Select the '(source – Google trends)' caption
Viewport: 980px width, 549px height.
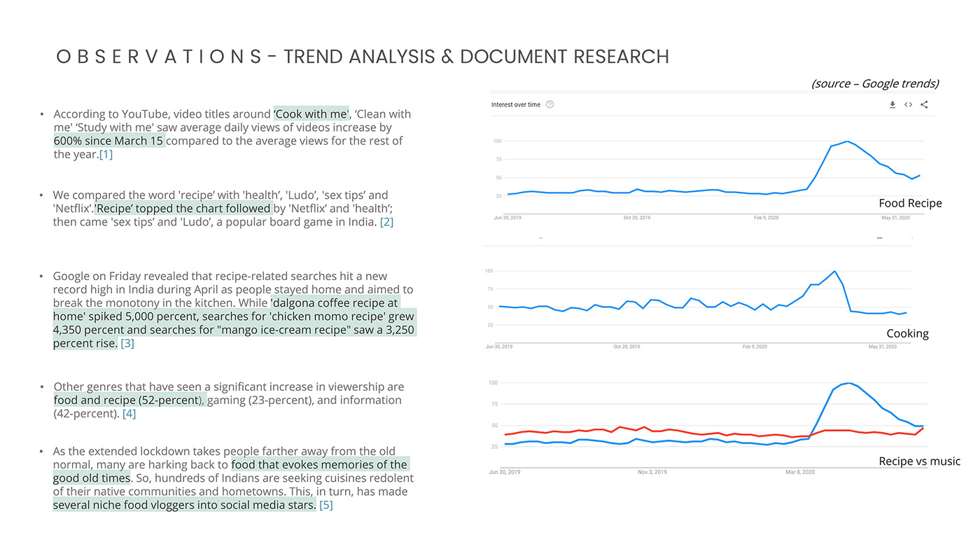[875, 83]
